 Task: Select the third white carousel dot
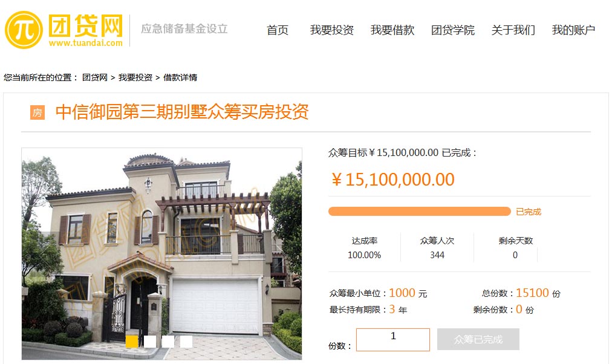tap(168, 342)
